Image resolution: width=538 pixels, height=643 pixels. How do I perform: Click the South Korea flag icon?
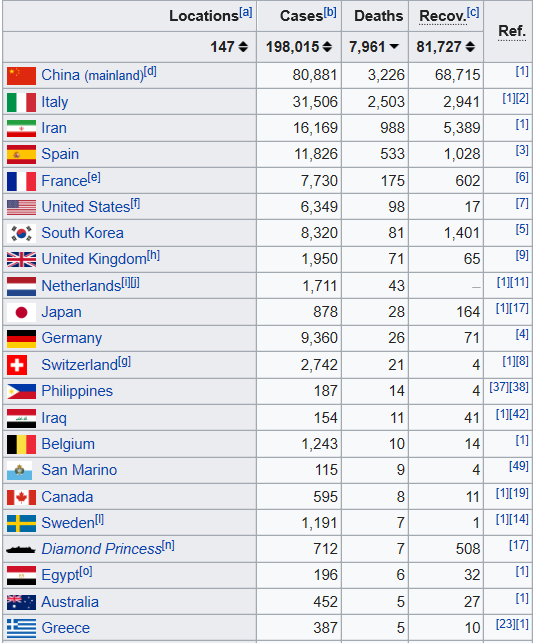point(21,233)
